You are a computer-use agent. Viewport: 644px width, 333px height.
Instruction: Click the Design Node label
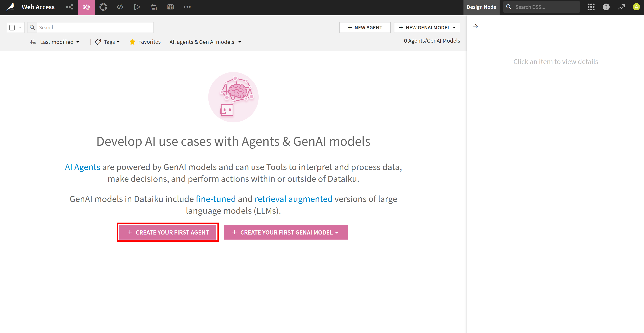(x=482, y=7)
